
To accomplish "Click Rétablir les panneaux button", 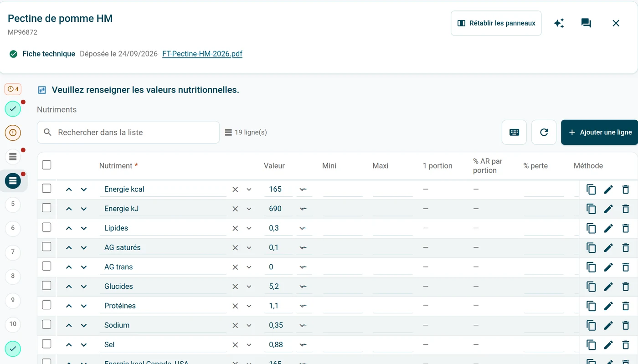I will tap(496, 23).
